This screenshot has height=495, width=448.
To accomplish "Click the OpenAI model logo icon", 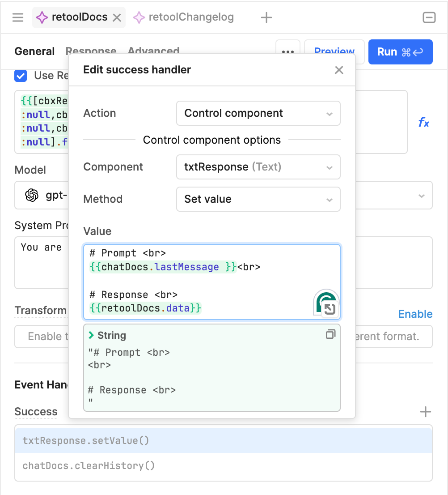I will [x=32, y=195].
